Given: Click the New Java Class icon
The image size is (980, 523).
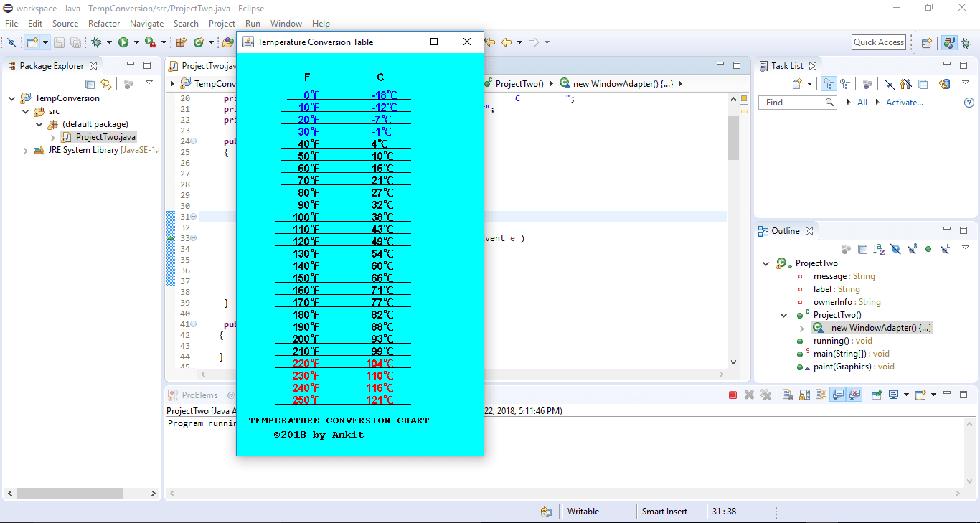Looking at the screenshot, I should [x=199, y=42].
